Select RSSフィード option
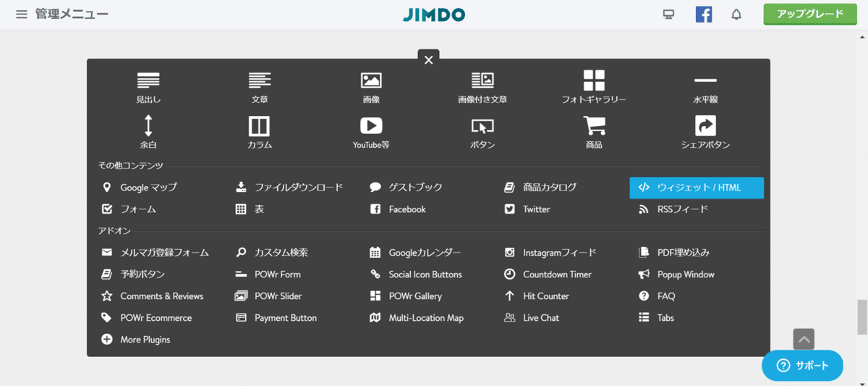This screenshot has height=386, width=868. click(673, 209)
